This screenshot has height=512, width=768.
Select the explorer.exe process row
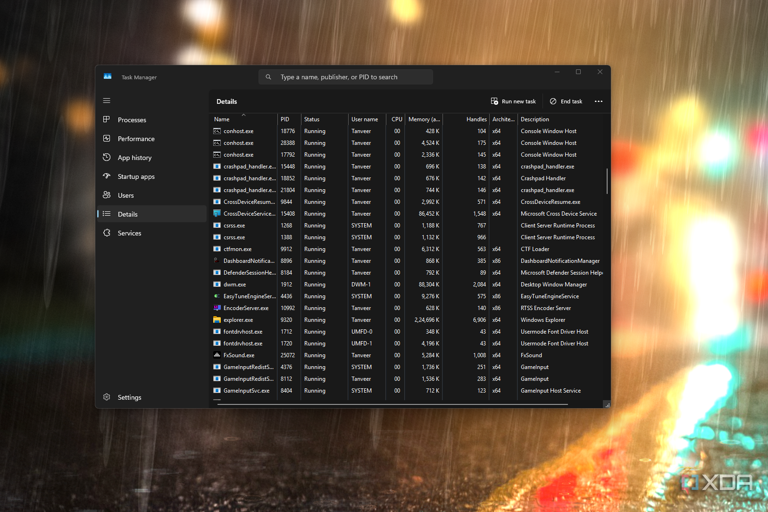pyautogui.click(x=408, y=319)
